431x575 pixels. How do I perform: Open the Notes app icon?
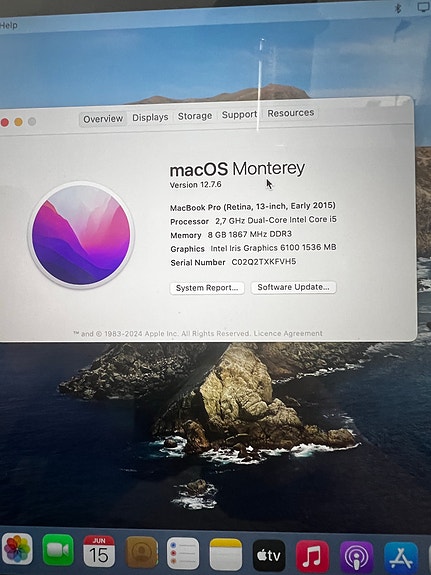point(226,554)
